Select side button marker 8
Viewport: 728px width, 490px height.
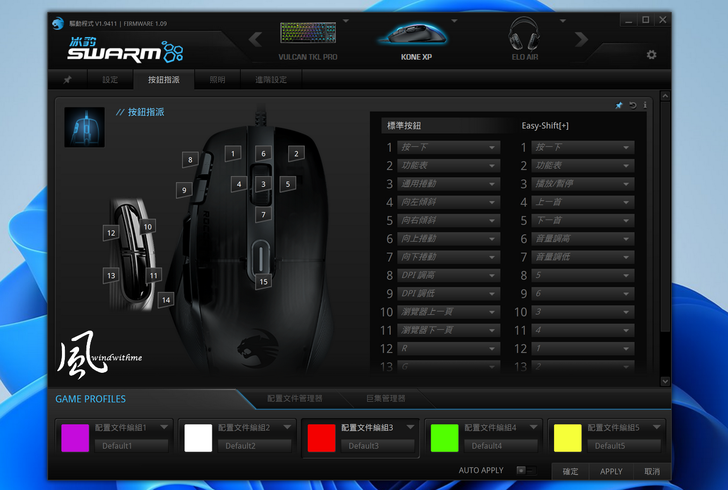point(190,160)
